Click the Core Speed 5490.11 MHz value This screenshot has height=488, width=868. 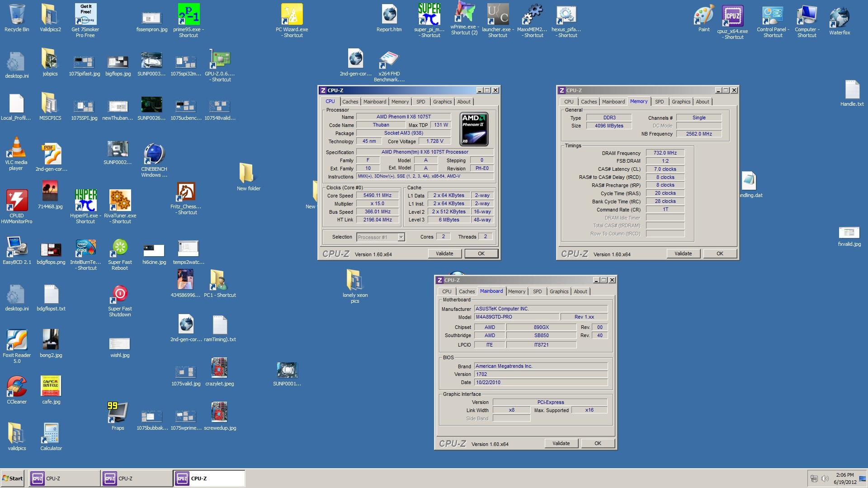coord(377,196)
